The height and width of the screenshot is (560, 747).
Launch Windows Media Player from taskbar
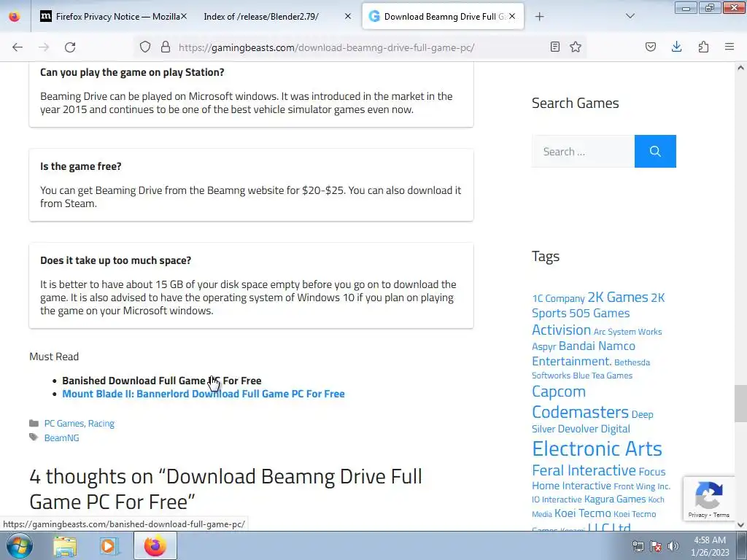pyautogui.click(x=109, y=545)
